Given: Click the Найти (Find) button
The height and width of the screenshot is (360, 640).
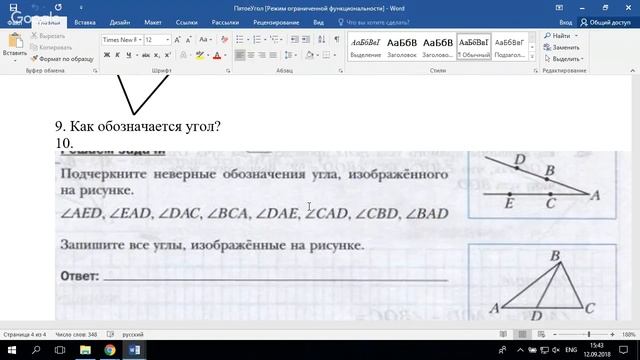Looking at the screenshot, I should click(x=560, y=36).
